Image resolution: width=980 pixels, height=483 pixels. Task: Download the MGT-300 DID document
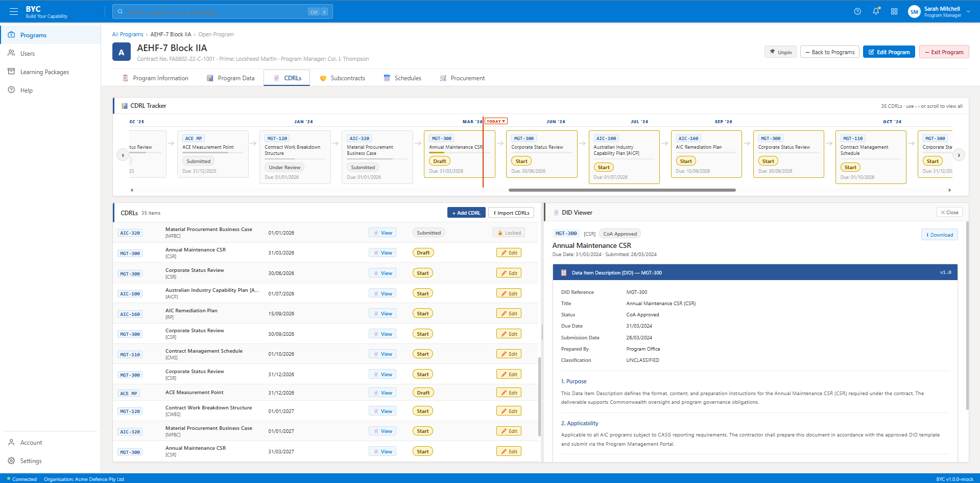coord(940,235)
